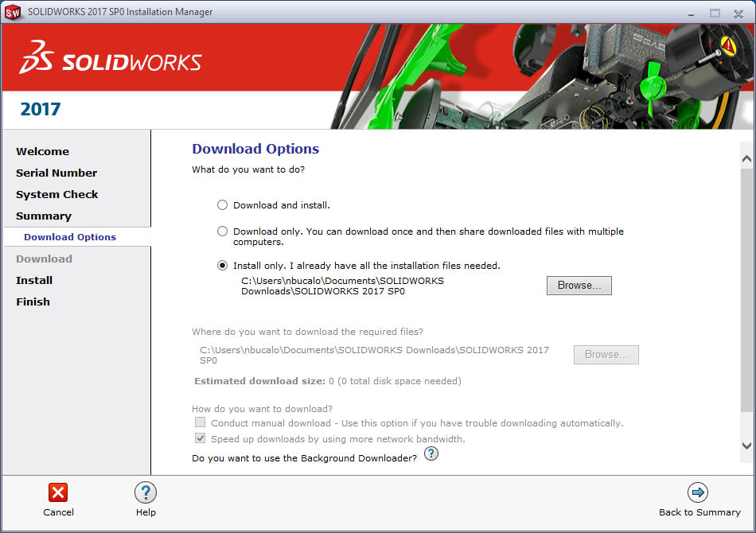Open the Install step in sidebar

pyautogui.click(x=34, y=281)
